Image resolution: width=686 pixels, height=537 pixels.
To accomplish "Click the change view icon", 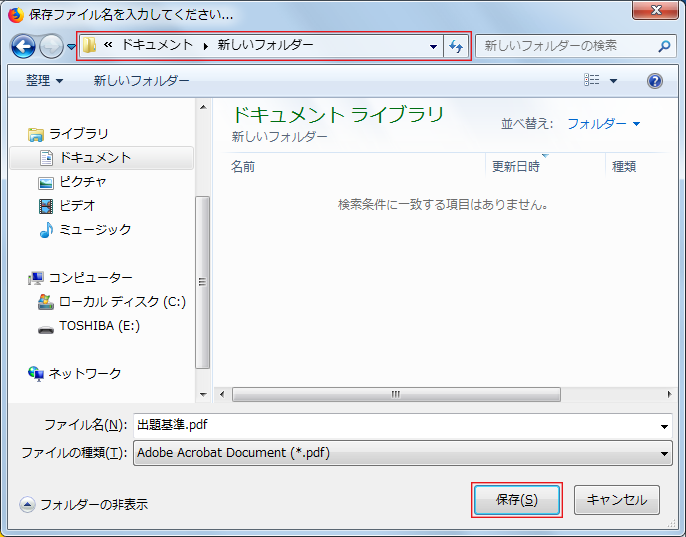I will point(593,80).
